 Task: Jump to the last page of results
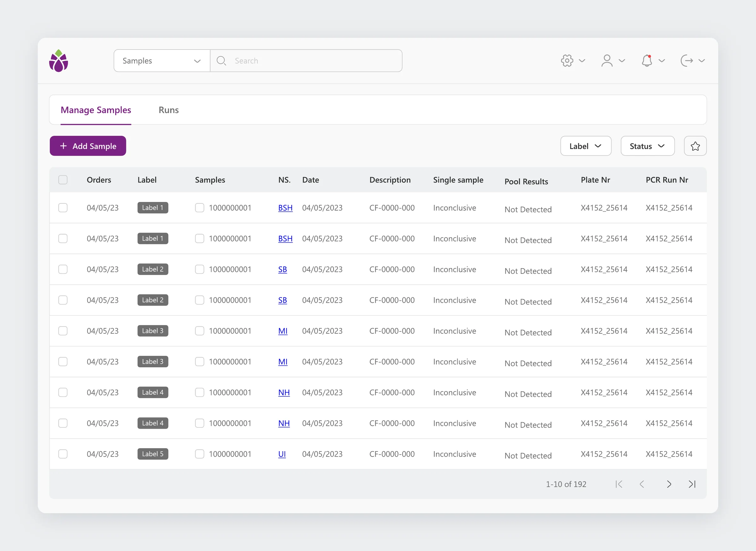pyautogui.click(x=692, y=484)
